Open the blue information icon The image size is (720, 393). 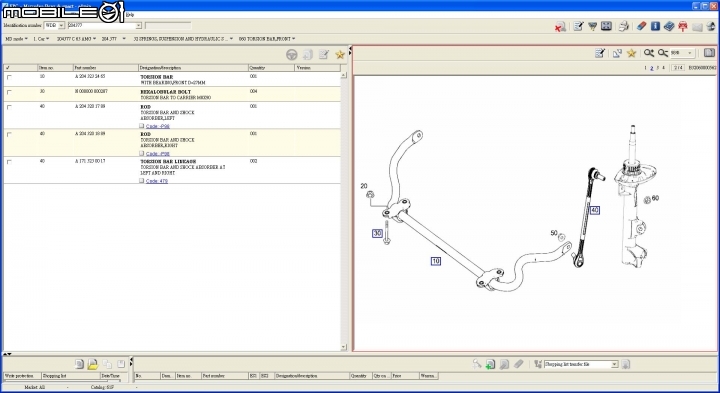pyautogui.click(x=655, y=26)
